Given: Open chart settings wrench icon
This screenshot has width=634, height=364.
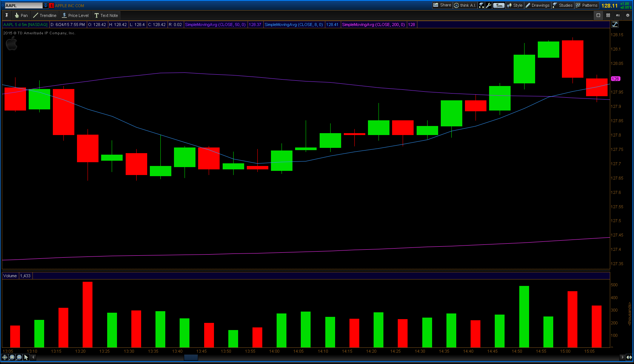Looking at the screenshot, I should coord(489,5).
